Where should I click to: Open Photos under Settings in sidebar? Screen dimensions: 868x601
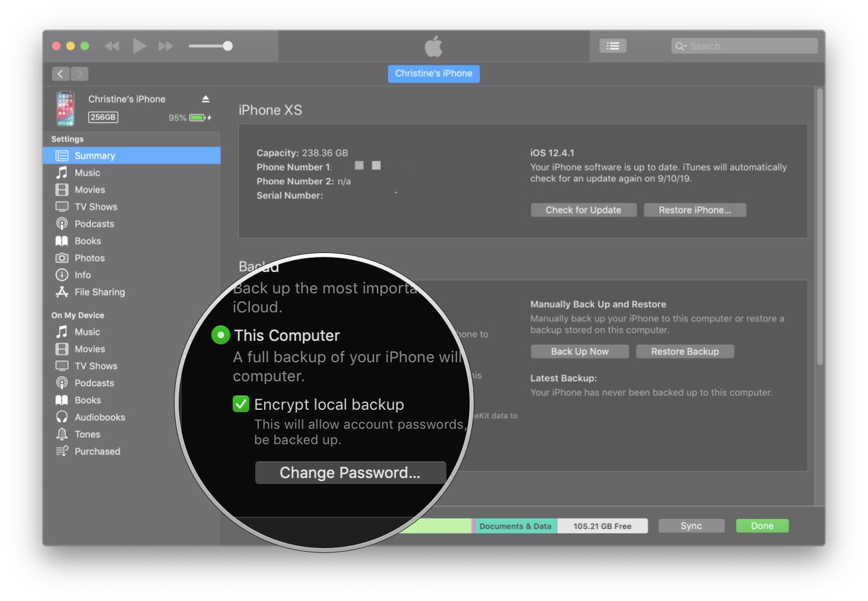[89, 258]
